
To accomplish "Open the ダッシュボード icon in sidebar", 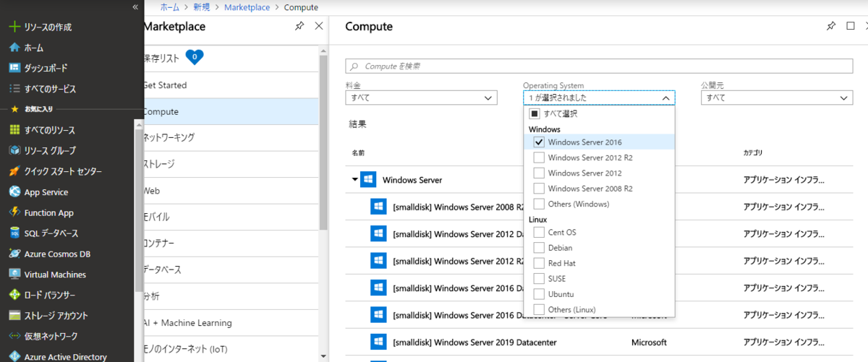I will point(14,68).
